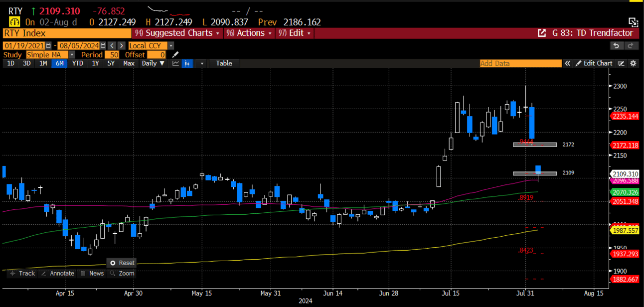Click G 83: TD Trendfactor title
The height and width of the screenshot is (307, 644).
click(592, 33)
